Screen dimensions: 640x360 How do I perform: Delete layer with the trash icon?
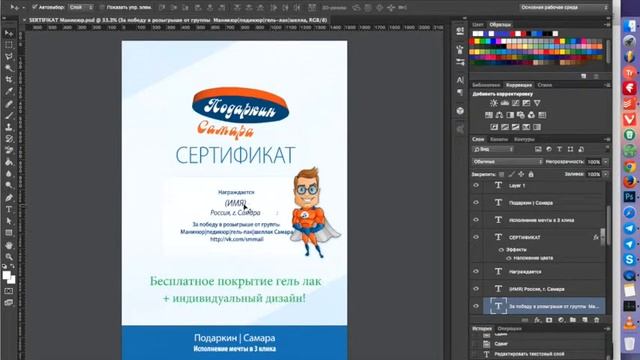click(x=596, y=320)
